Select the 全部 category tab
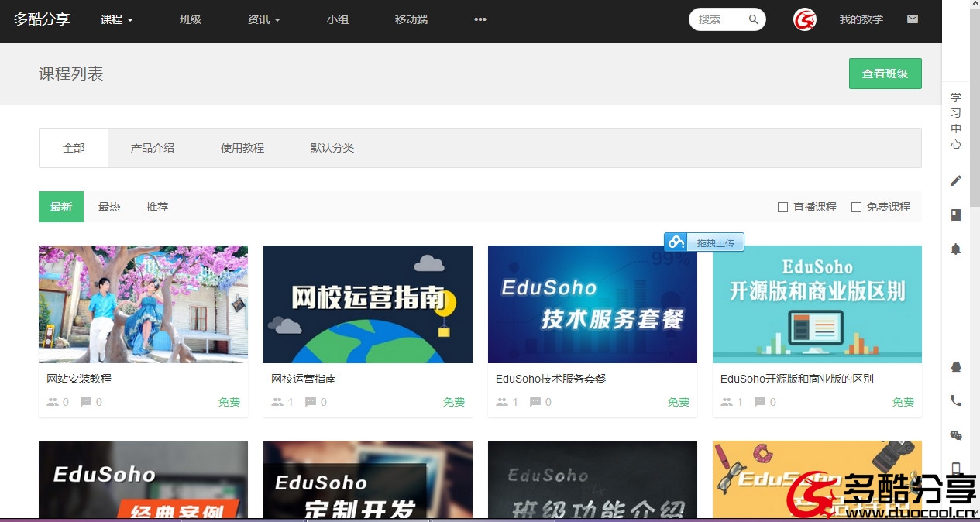This screenshot has width=980, height=522. point(74,148)
